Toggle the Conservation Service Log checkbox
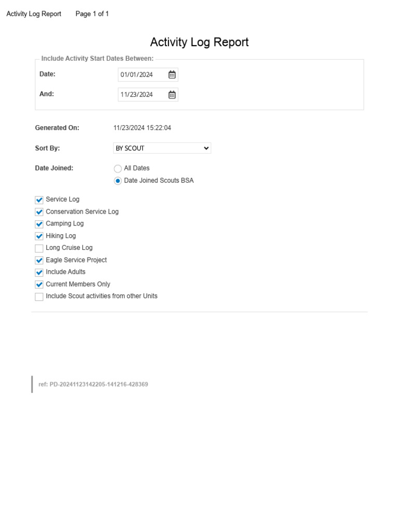This screenshot has width=399, height=532. coord(39,212)
